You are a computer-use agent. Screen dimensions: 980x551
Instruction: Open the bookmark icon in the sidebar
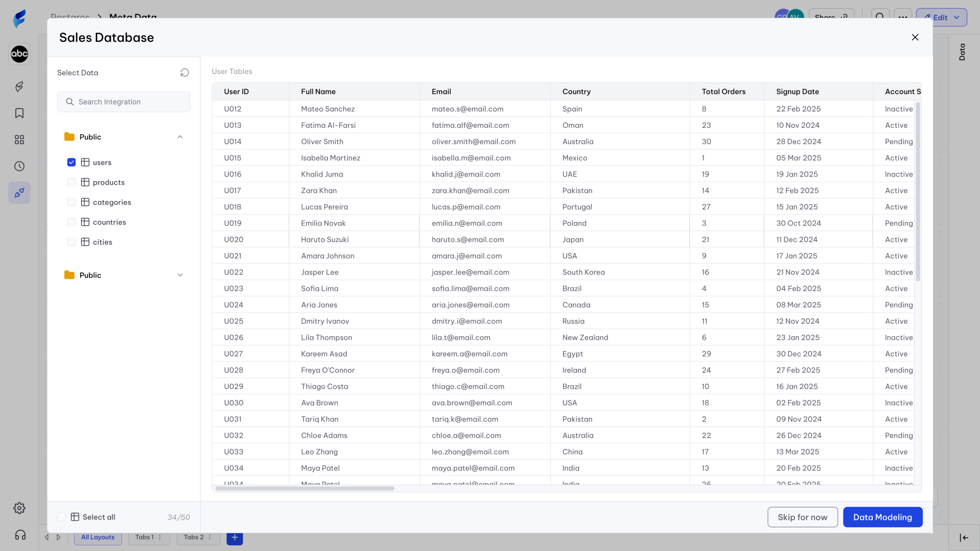point(20,113)
